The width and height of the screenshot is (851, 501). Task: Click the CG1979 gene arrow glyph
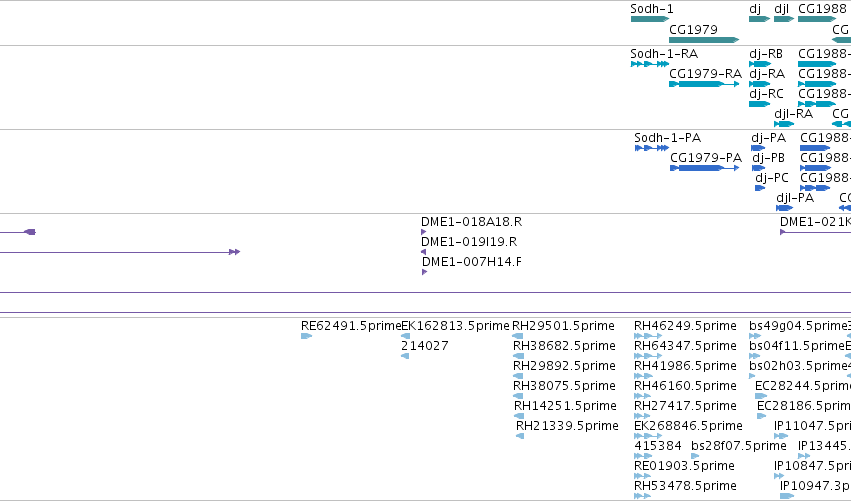[704, 40]
